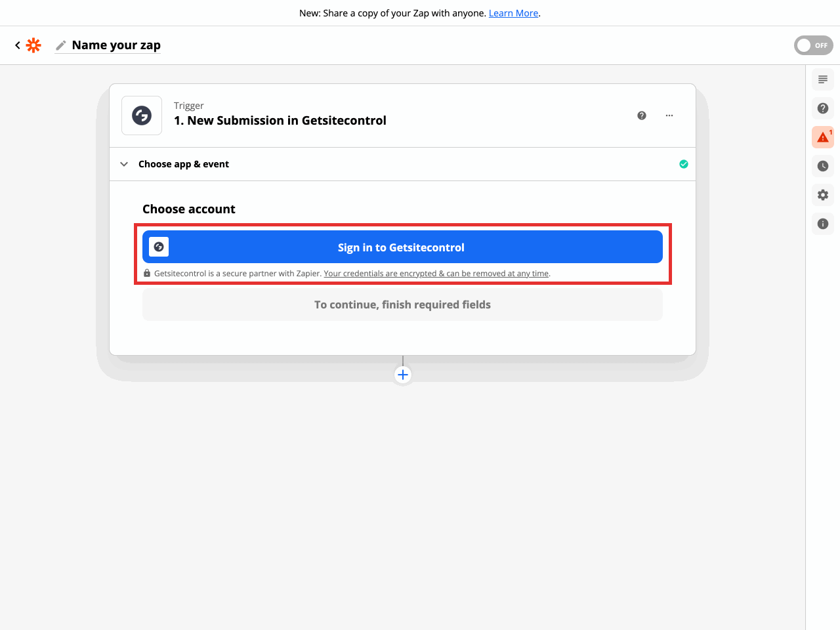Open the settings gear in sidebar

(823, 195)
